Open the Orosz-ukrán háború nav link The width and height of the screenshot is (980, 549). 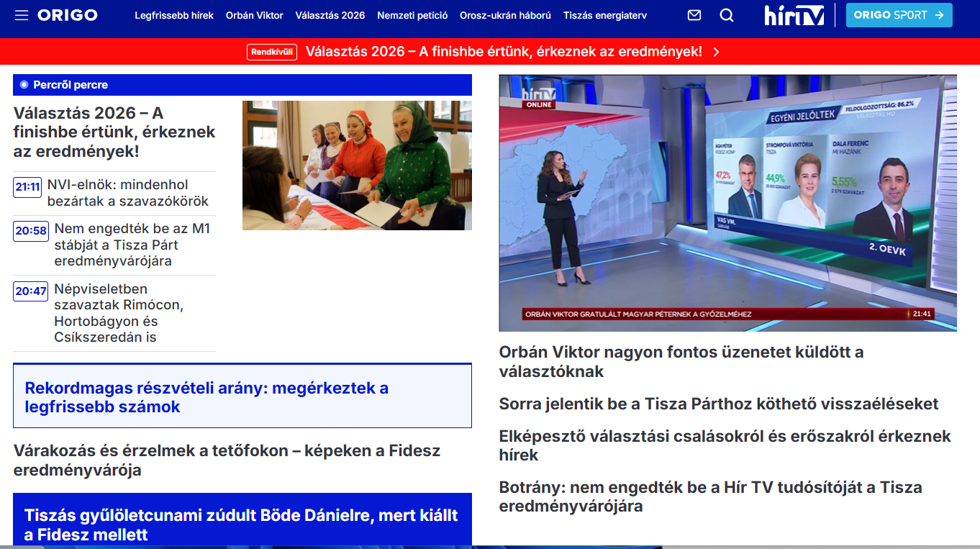[x=505, y=15]
